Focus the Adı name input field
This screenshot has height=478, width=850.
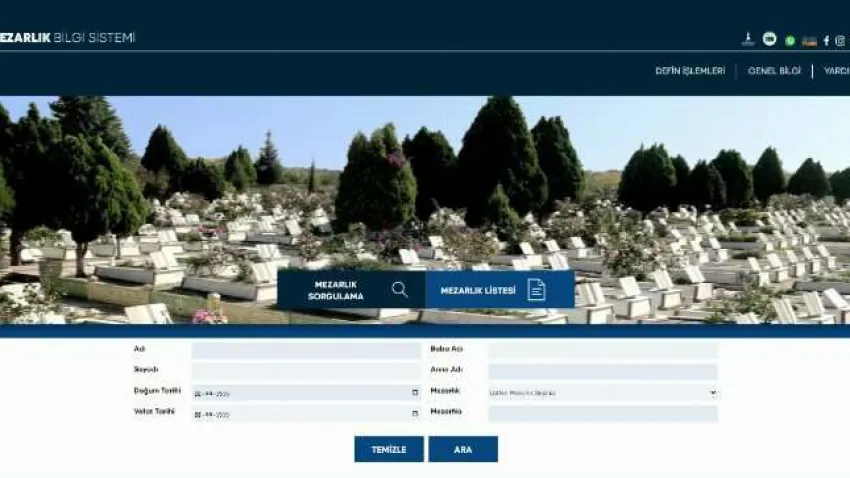[306, 351]
